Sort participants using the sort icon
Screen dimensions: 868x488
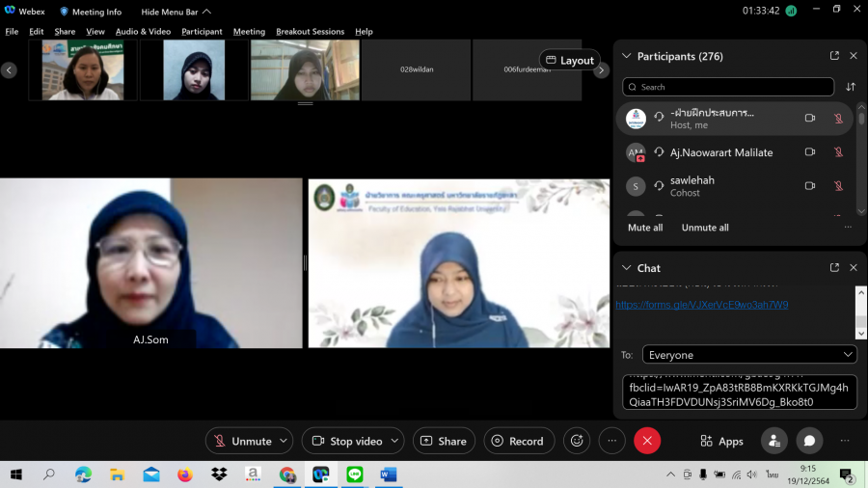[851, 87]
